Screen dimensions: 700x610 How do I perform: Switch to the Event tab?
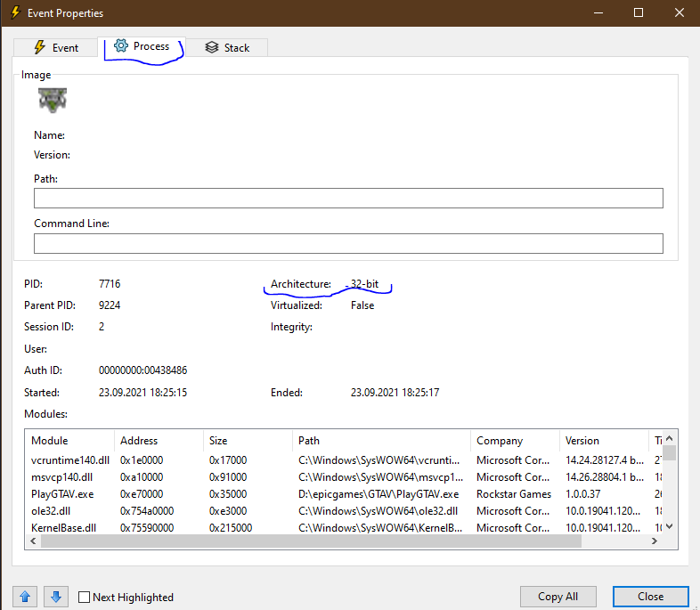click(56, 47)
